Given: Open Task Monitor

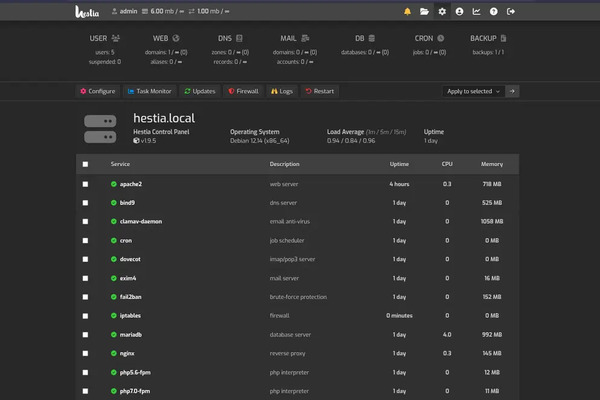Looking at the screenshot, I should (150, 91).
